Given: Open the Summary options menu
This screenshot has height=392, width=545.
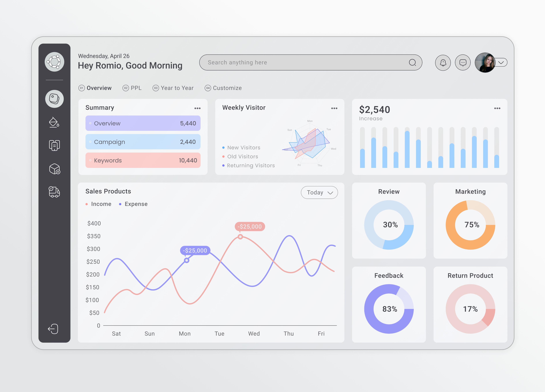Looking at the screenshot, I should pos(198,108).
